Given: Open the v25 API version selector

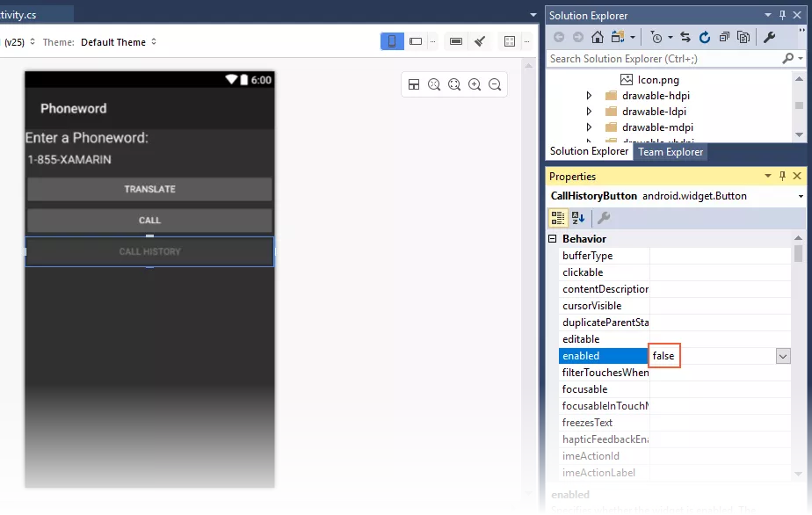Looking at the screenshot, I should click(18, 42).
